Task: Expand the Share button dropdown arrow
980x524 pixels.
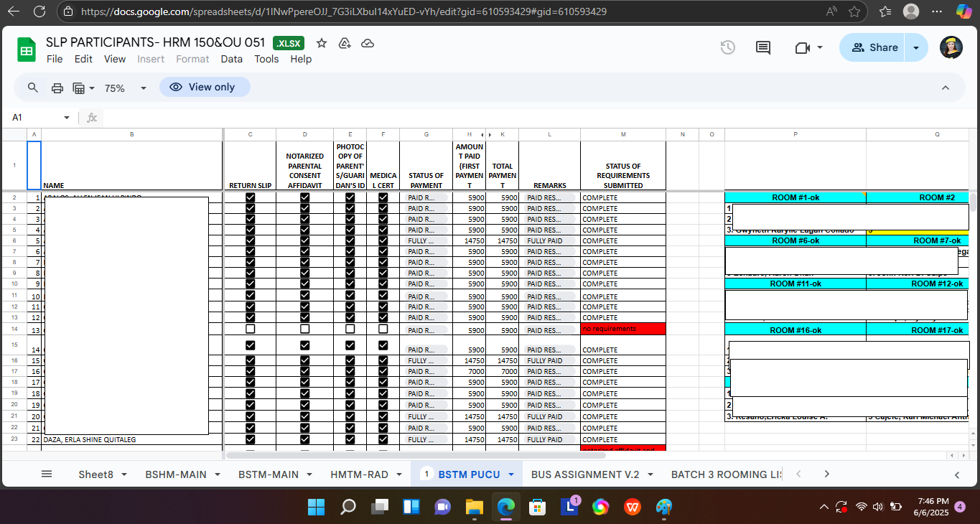Action: [x=915, y=47]
